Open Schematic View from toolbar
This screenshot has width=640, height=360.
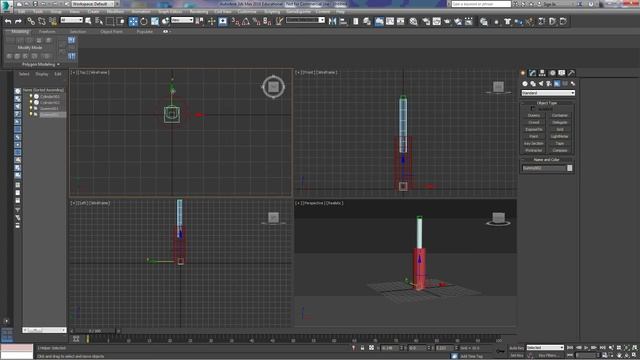click(x=400, y=21)
